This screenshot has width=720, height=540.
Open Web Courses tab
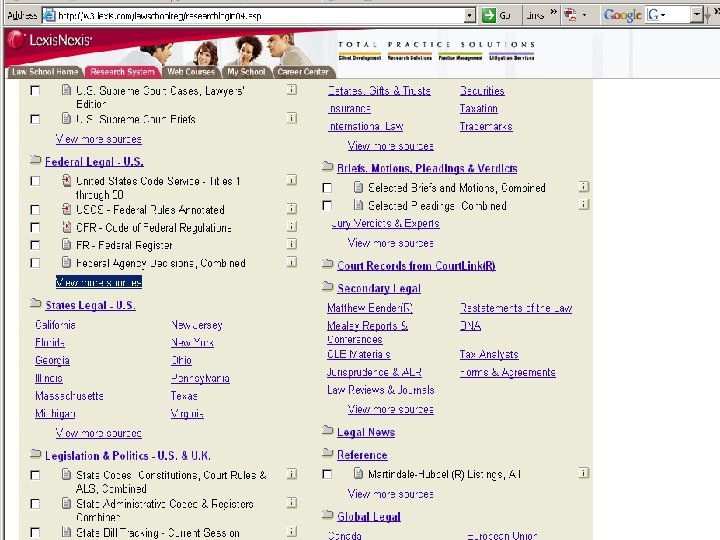tap(191, 72)
